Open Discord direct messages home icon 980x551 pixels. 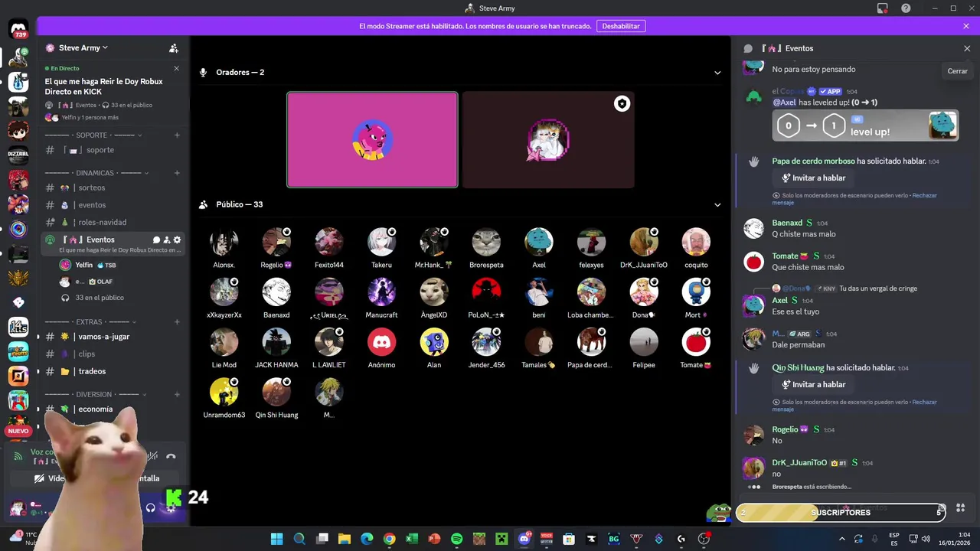(x=18, y=31)
